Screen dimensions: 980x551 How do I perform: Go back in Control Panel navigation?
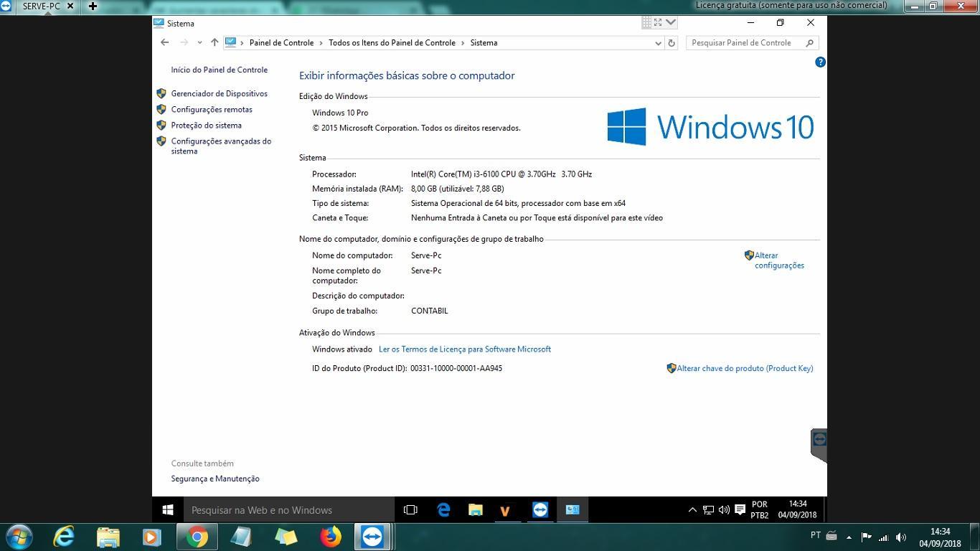click(164, 42)
